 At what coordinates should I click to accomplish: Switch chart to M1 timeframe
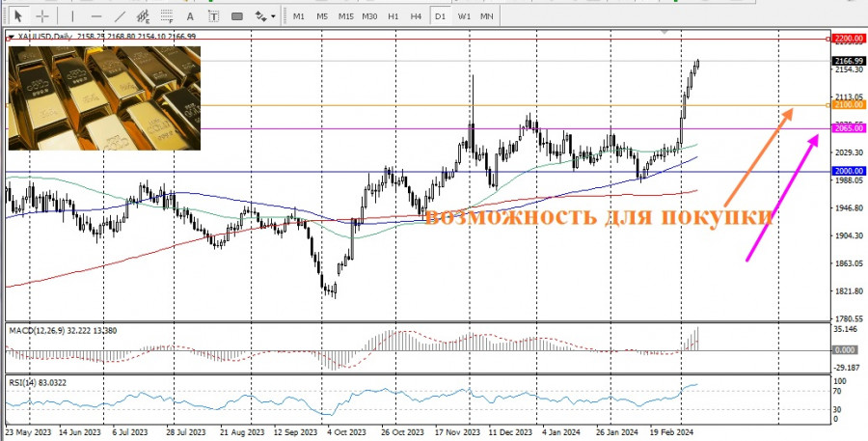pyautogui.click(x=299, y=16)
